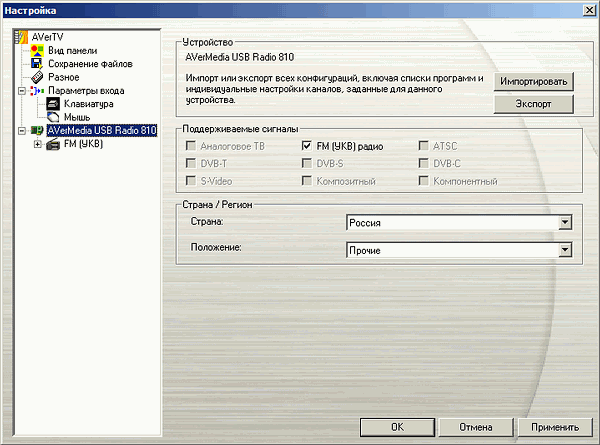
Task: Open the Клавиатура settings page
Action: pyautogui.click(x=88, y=104)
